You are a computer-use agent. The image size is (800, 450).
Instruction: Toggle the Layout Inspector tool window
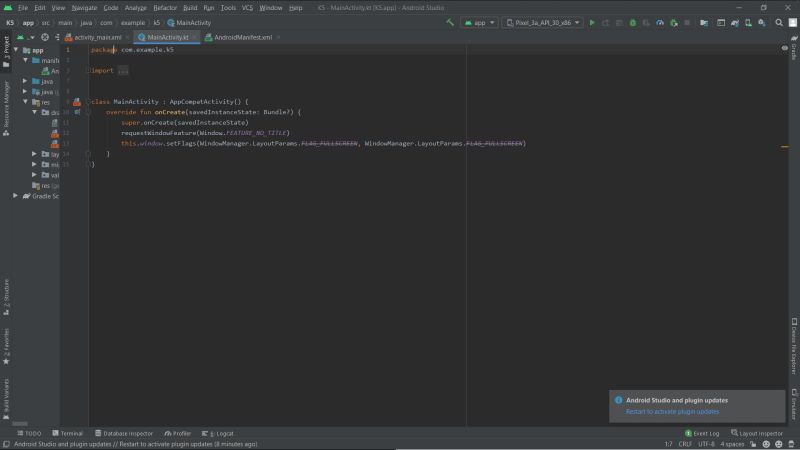pyautogui.click(x=757, y=433)
